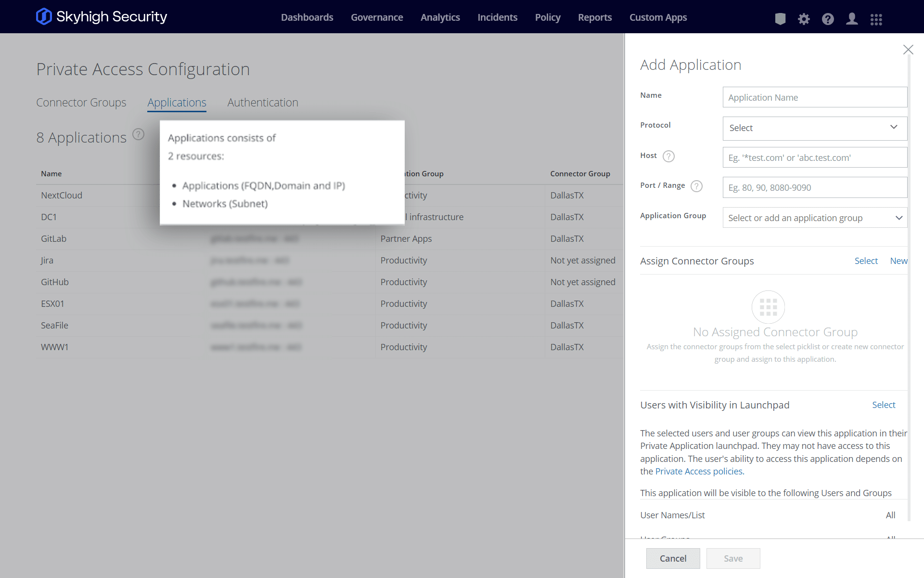Click New under Assign Connector Groups

coord(898,261)
